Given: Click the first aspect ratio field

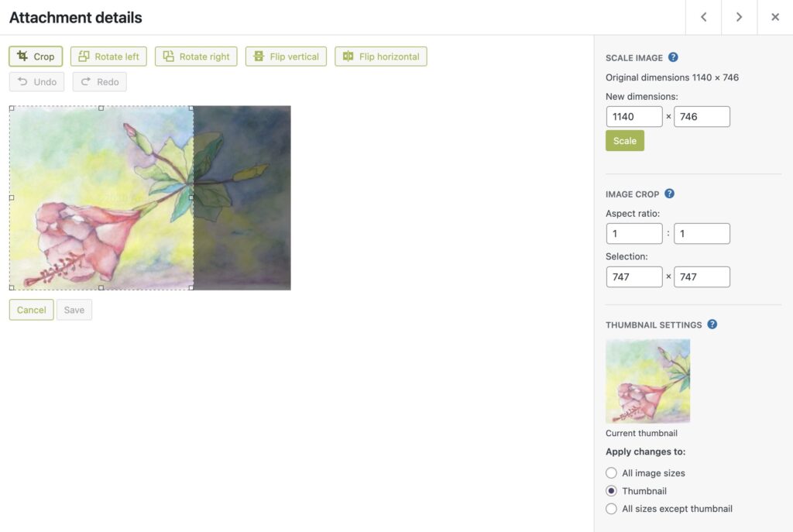Looking at the screenshot, I should (x=634, y=234).
